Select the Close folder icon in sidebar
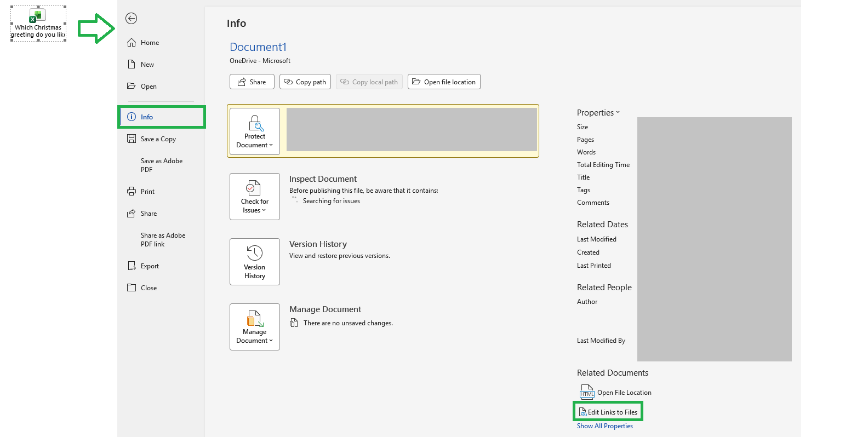 click(132, 288)
